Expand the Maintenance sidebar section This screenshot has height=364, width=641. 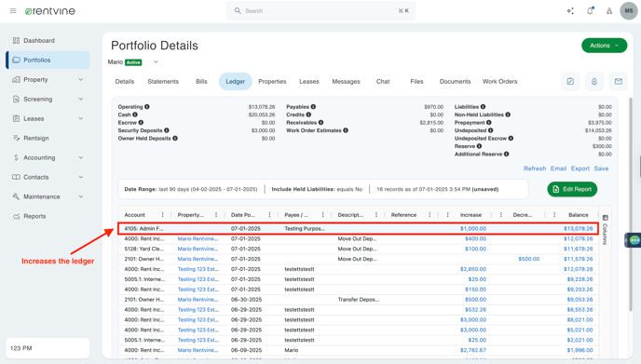coord(80,196)
